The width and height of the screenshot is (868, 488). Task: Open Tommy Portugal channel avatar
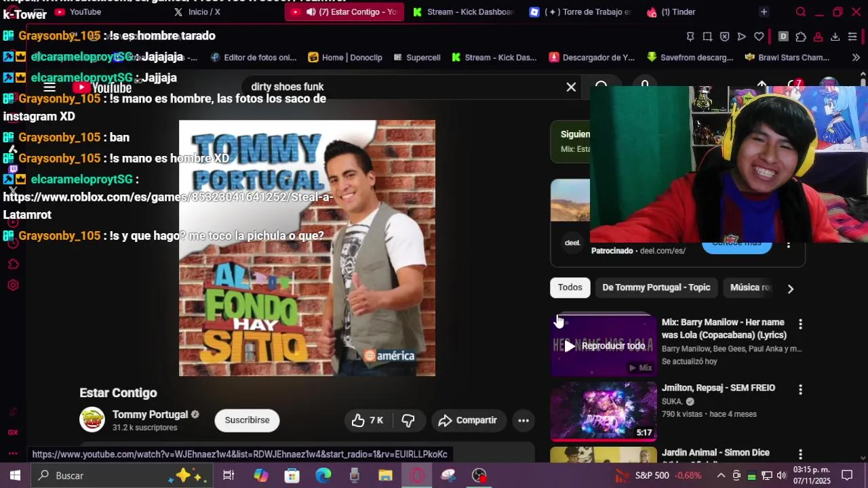[x=92, y=420]
